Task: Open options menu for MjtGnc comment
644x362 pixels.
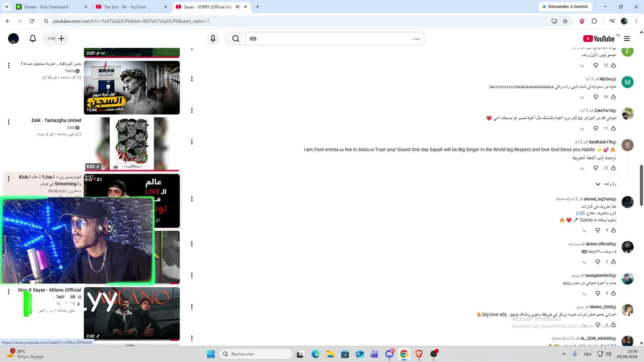Action: click(x=192, y=79)
